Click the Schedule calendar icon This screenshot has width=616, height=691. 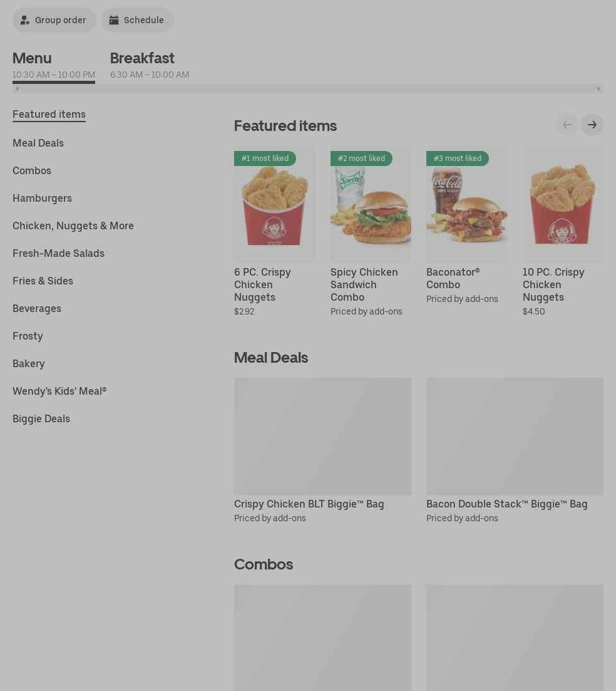click(113, 20)
